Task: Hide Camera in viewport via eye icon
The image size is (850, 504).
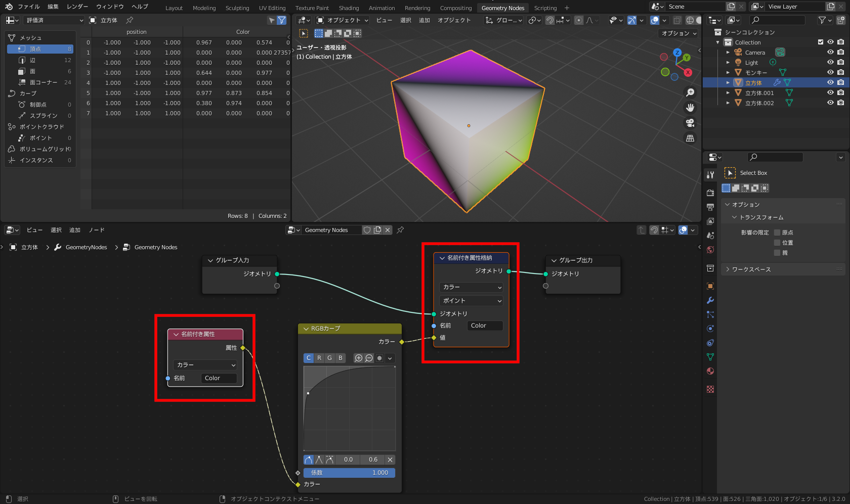Action: (830, 52)
